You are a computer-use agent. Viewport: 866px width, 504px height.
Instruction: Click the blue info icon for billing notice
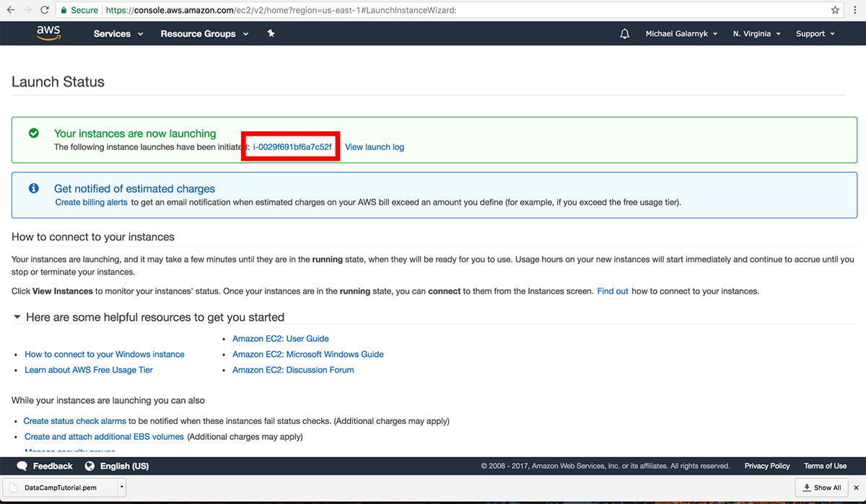click(33, 188)
